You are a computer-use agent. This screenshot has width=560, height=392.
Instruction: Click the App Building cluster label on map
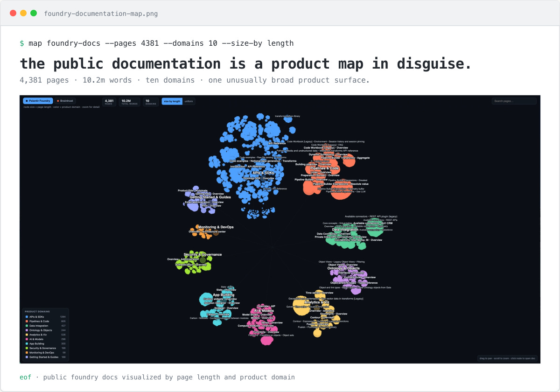(x=224, y=295)
